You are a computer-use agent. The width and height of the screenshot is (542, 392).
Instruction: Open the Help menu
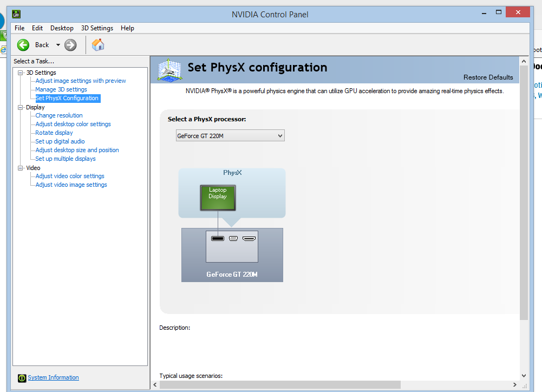pyautogui.click(x=127, y=28)
